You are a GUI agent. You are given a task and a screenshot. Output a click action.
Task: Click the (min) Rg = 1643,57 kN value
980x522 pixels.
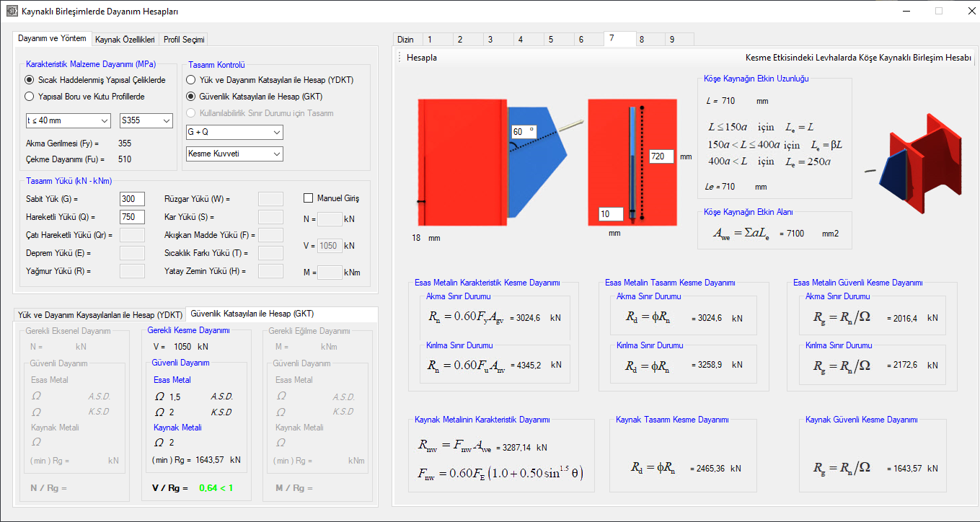pyautogui.click(x=196, y=460)
